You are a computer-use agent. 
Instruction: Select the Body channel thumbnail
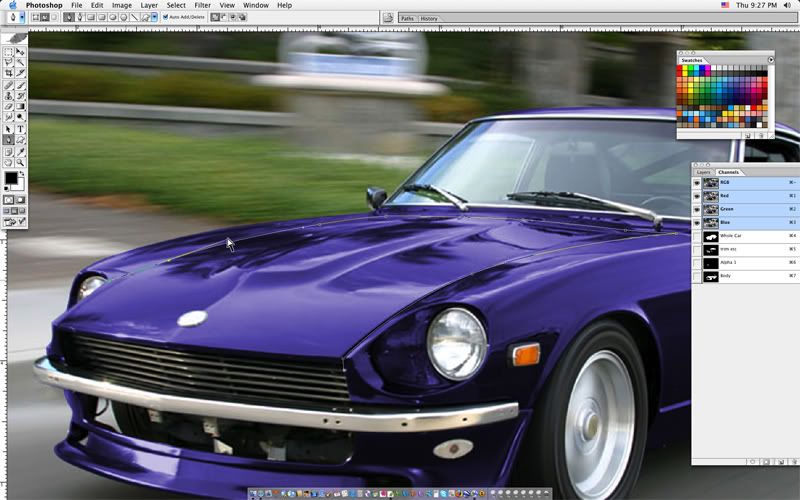pyautogui.click(x=709, y=275)
